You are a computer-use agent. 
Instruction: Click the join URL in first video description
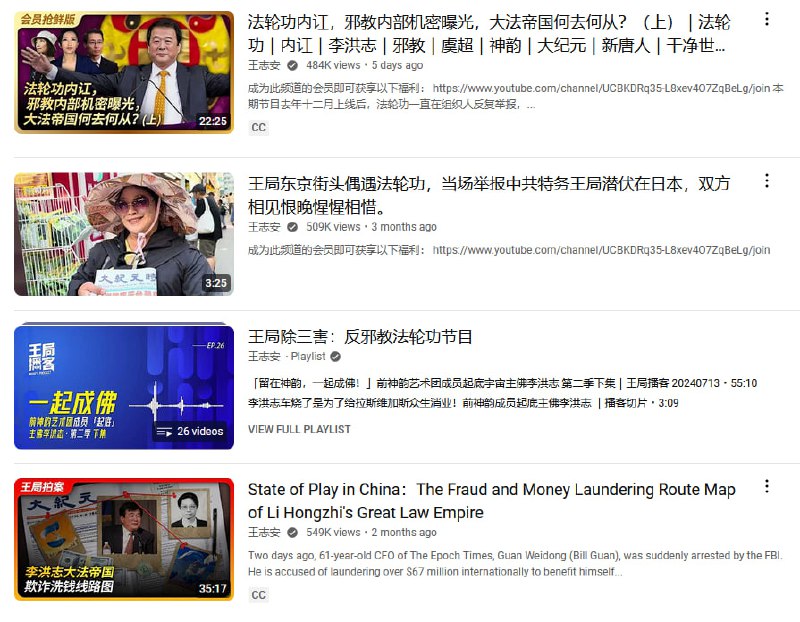pos(601,88)
